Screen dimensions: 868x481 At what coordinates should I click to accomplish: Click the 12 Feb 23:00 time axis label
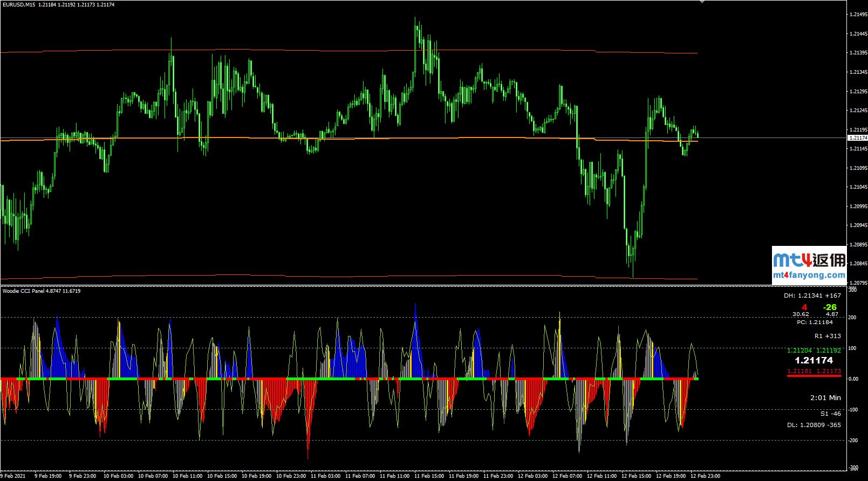(x=705, y=476)
